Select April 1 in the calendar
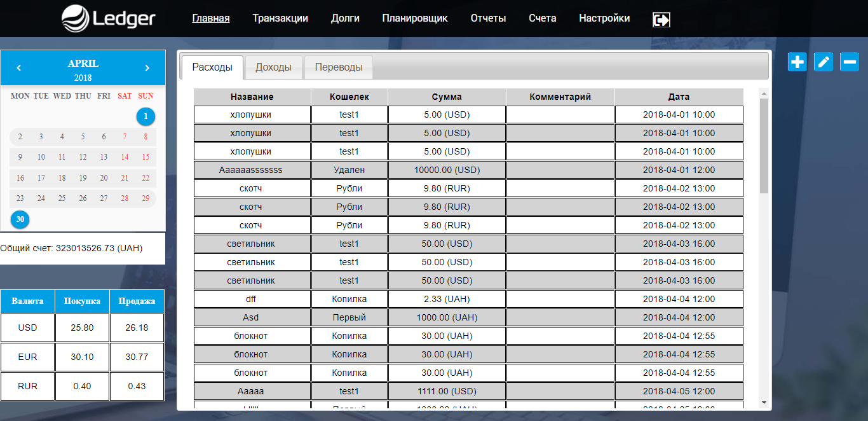868x421 pixels. [x=146, y=116]
